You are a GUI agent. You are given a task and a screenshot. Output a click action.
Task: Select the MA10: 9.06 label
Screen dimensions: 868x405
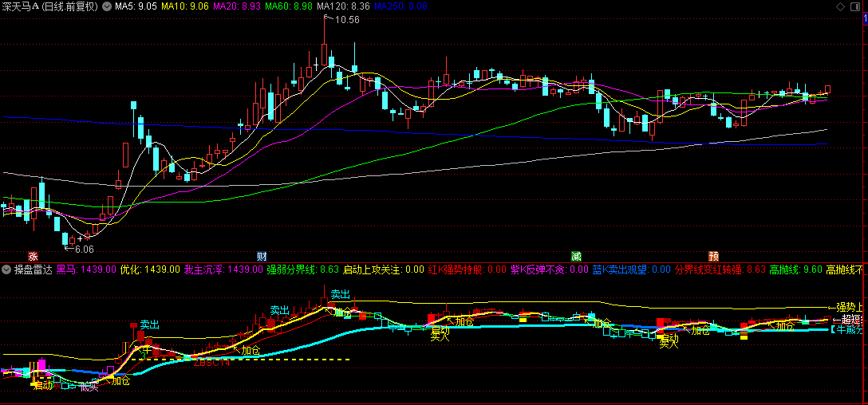(185, 6)
